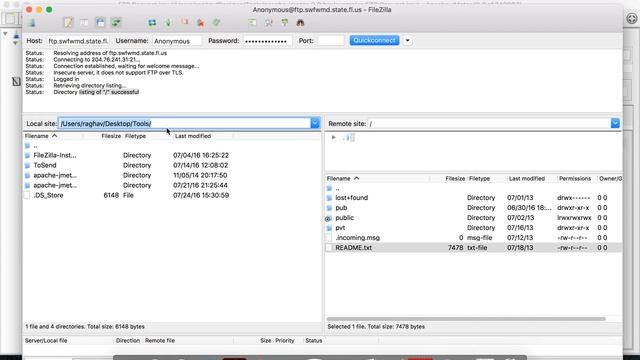
Task: Cancel current operation toolbar icon
Action: tap(184, 23)
